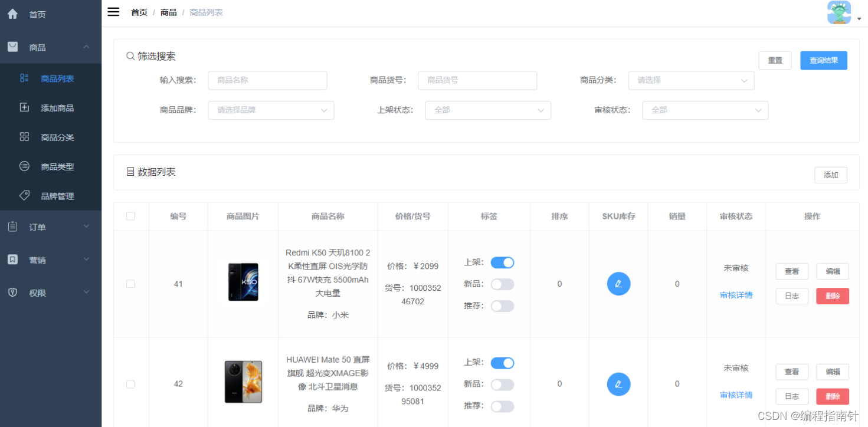Screen dimensions: 868x427
Task: Edit SKU stock for product 42
Action: click(x=618, y=384)
